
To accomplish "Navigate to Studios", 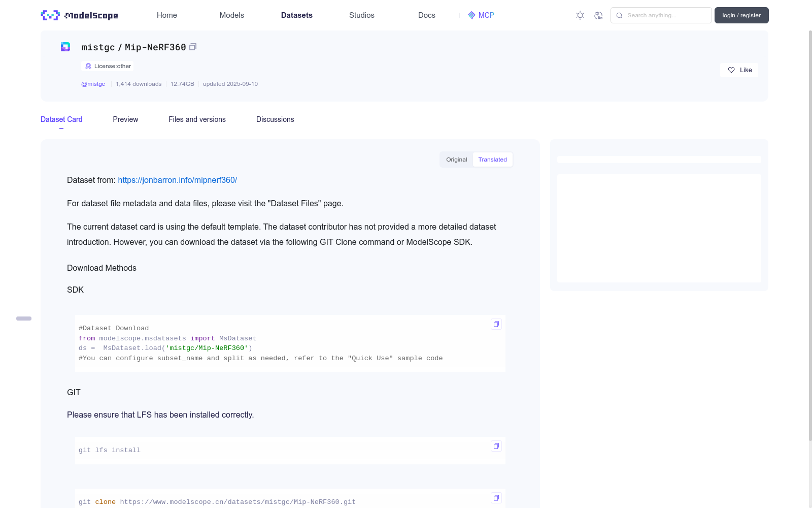I will [362, 15].
